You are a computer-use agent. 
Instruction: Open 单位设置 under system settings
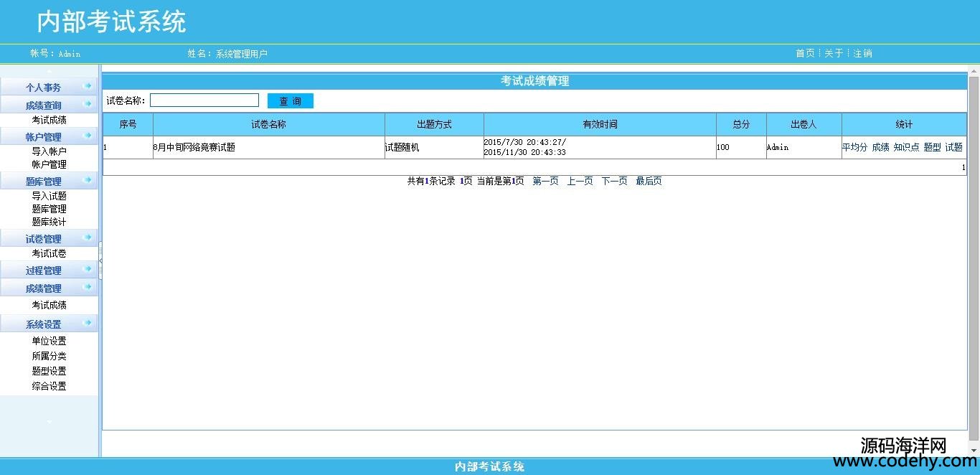[x=49, y=342]
